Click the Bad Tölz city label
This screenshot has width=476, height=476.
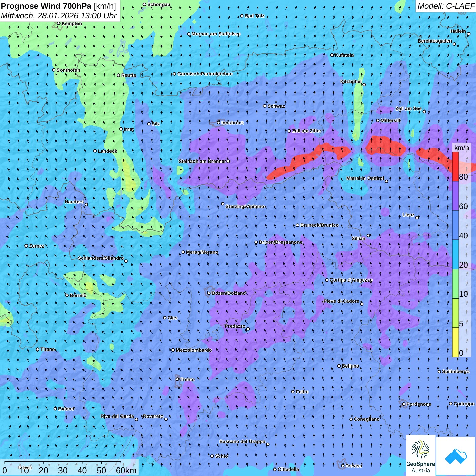[254, 16]
